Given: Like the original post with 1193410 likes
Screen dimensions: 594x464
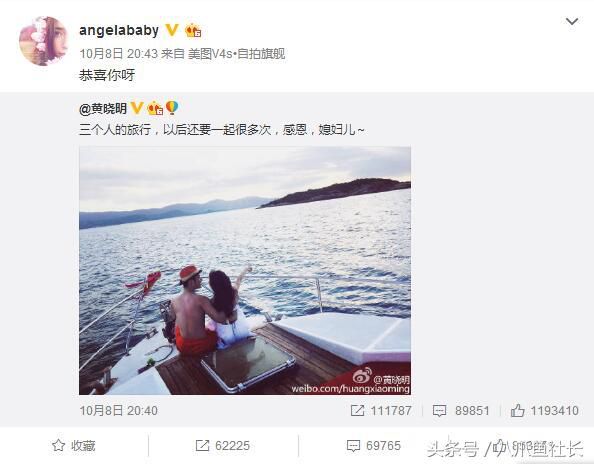Looking at the screenshot, I should coord(544,411).
